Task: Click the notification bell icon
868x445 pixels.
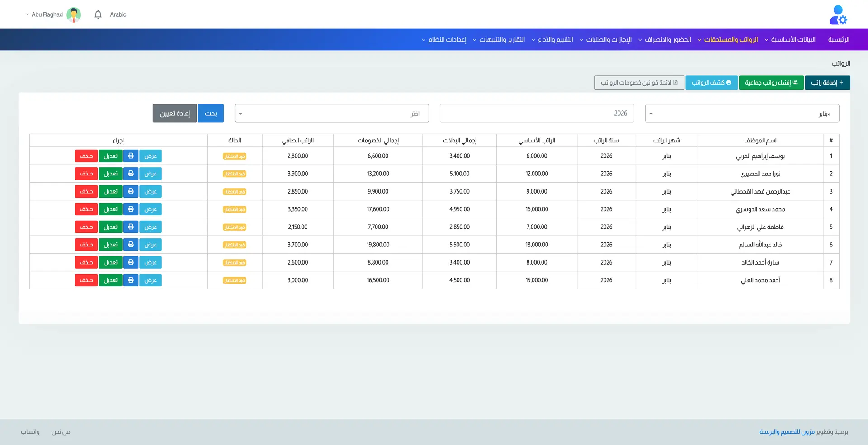Action: [x=98, y=14]
